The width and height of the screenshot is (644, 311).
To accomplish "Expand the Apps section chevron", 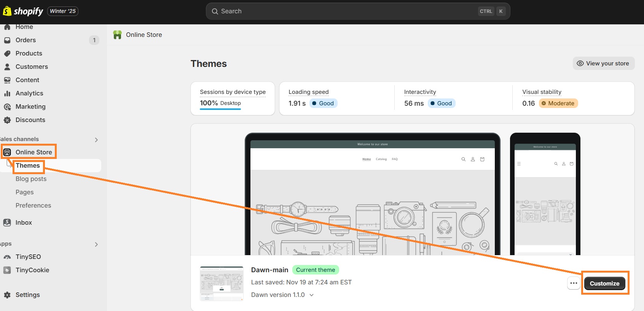I will pos(96,244).
